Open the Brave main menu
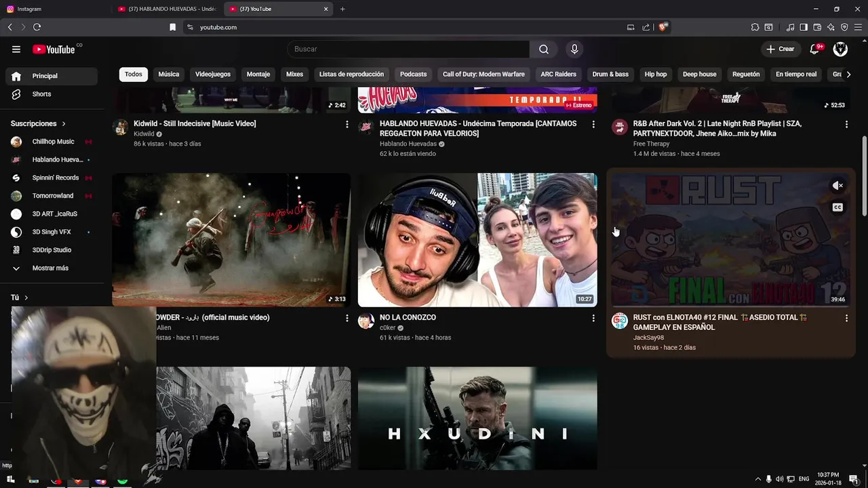The height and width of the screenshot is (488, 868). click(858, 27)
